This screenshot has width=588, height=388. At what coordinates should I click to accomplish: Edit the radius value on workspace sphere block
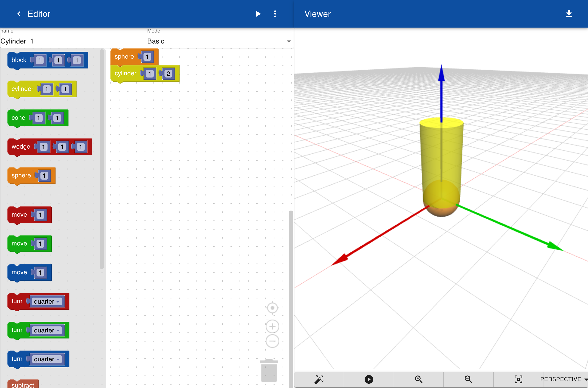click(x=147, y=57)
